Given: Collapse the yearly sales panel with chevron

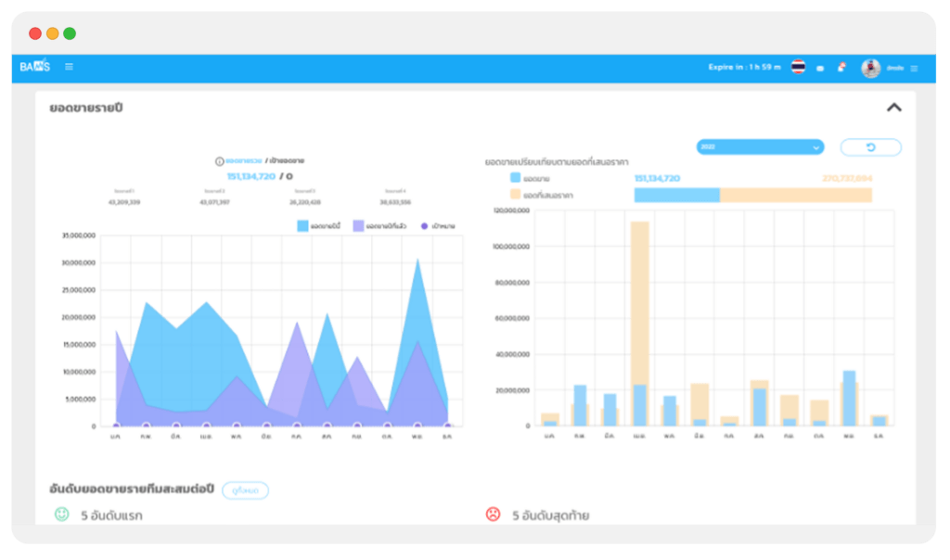Looking at the screenshot, I should (x=893, y=108).
